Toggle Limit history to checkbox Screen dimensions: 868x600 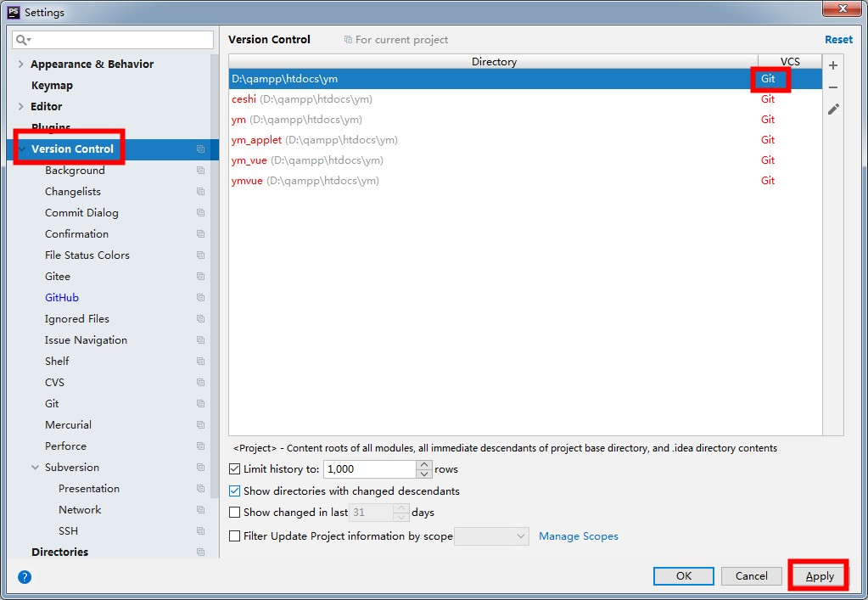(235, 469)
